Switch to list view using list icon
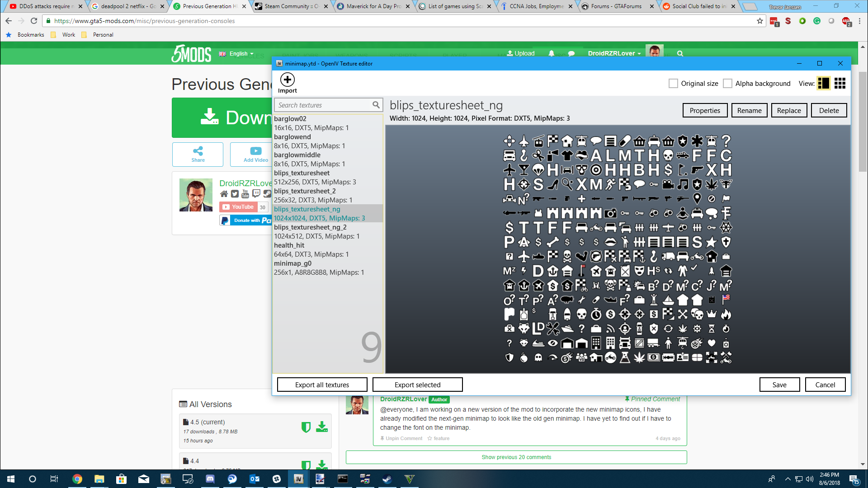Viewport: 868px width, 488px height. coord(823,84)
